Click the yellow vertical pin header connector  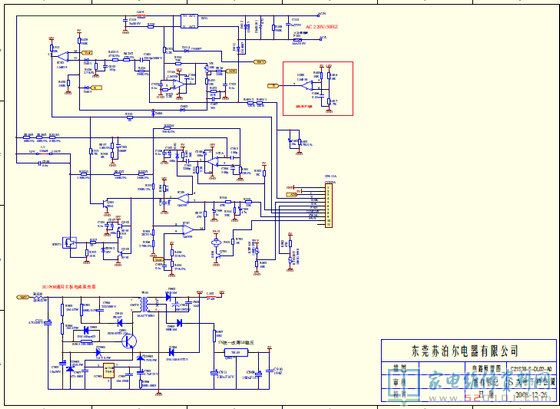tap(329, 205)
